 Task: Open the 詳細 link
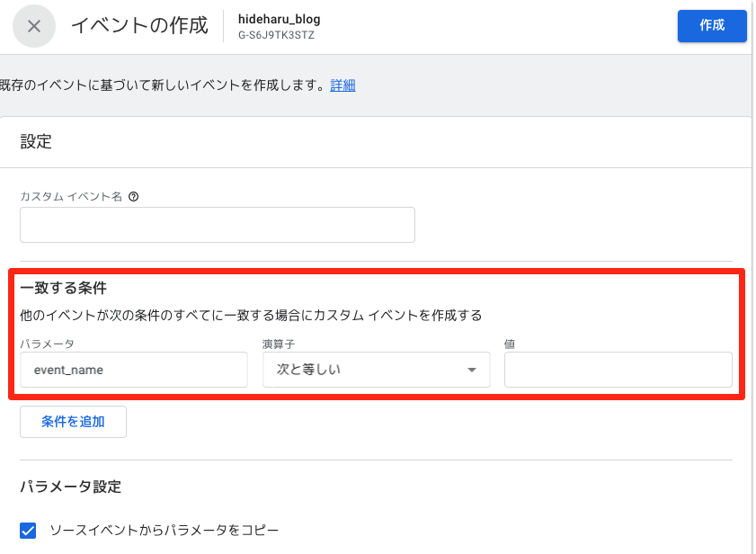tap(342, 85)
